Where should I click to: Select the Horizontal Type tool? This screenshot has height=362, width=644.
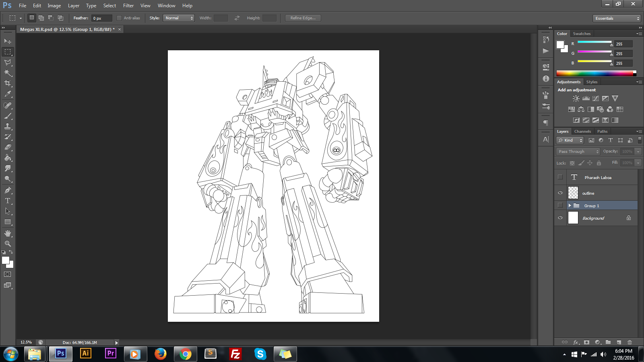pos(8,201)
